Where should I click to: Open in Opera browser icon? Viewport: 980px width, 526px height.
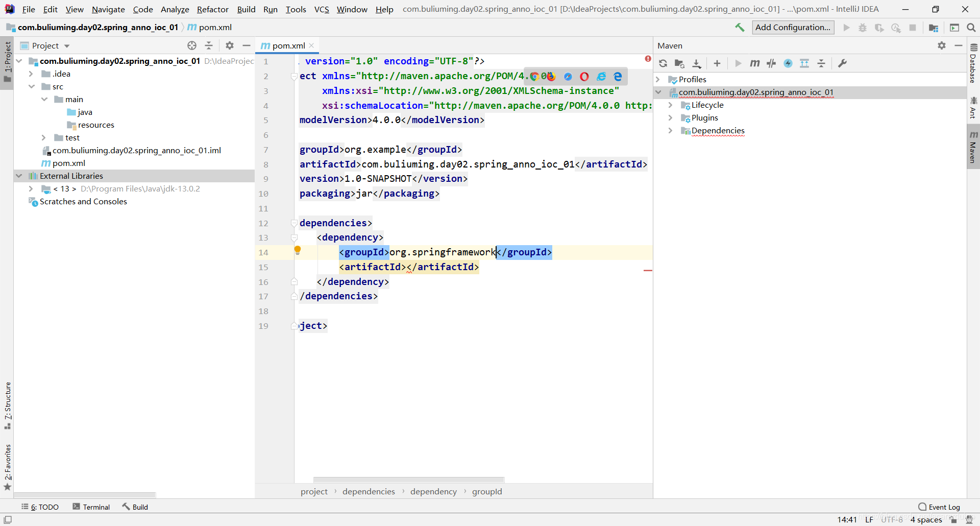(x=584, y=77)
